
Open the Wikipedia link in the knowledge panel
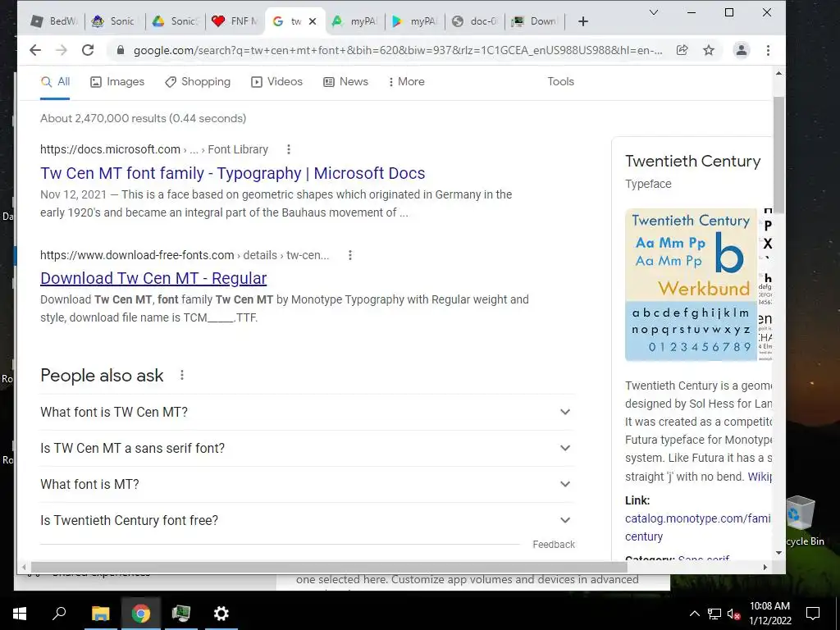tap(760, 477)
